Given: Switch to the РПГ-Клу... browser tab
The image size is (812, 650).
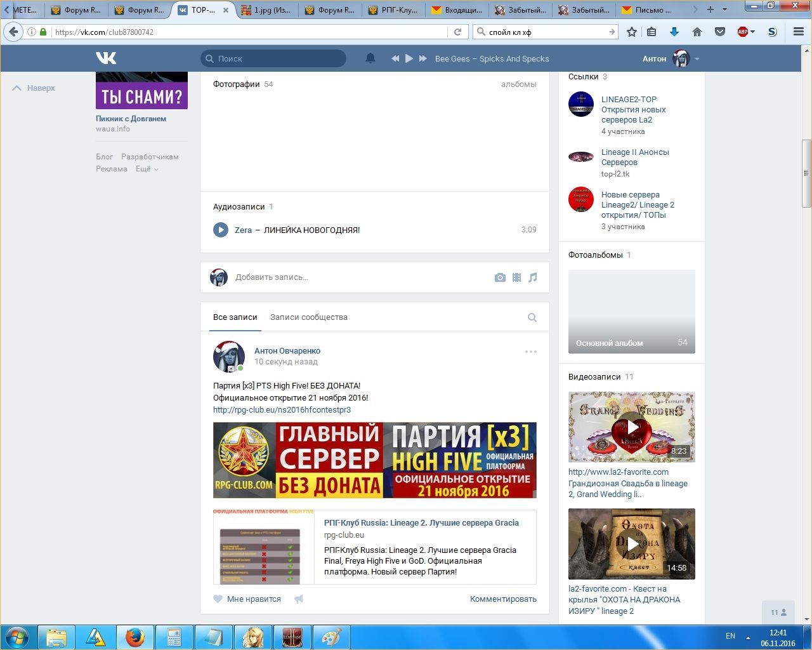Looking at the screenshot, I should [x=394, y=10].
